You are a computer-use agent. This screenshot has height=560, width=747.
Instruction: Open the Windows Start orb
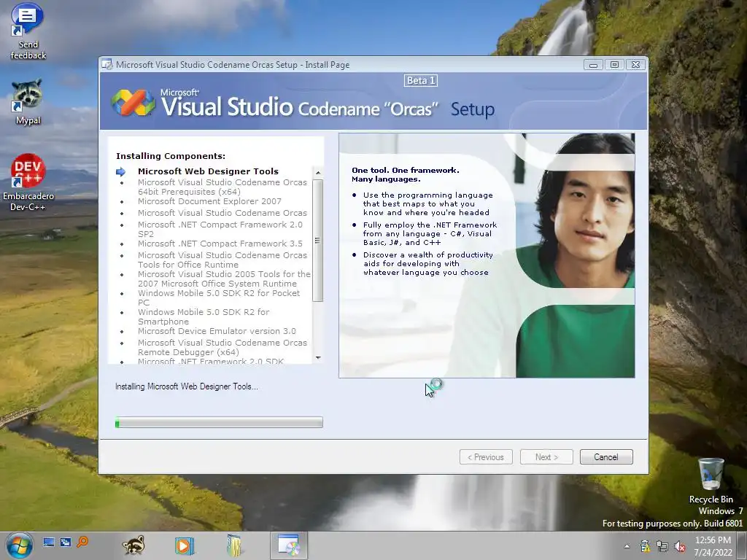pyautogui.click(x=20, y=545)
